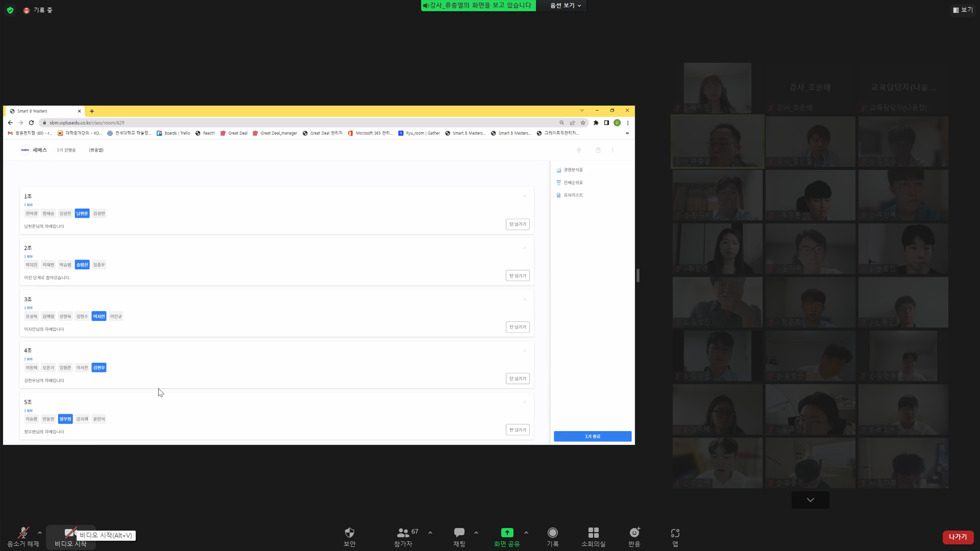Image resolution: width=980 pixels, height=551 pixels.
Task: Open the 보기 view layout button
Action: (963, 10)
